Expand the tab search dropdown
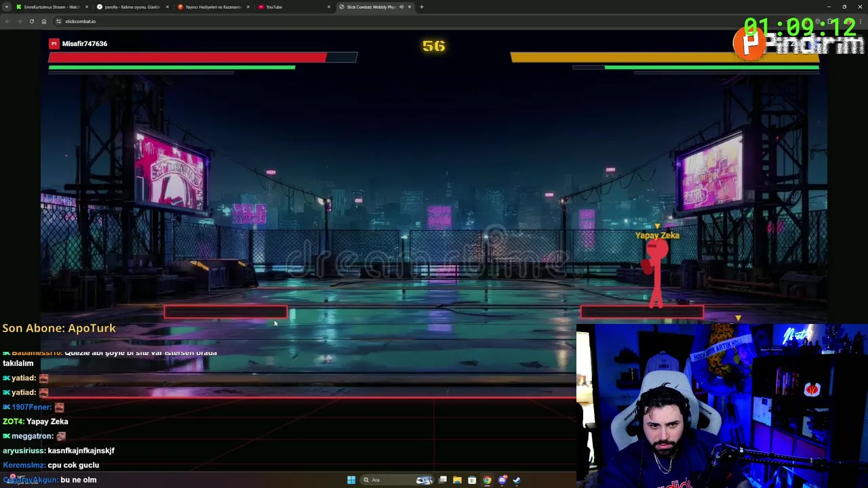The height and width of the screenshot is (488, 868). 7,7
